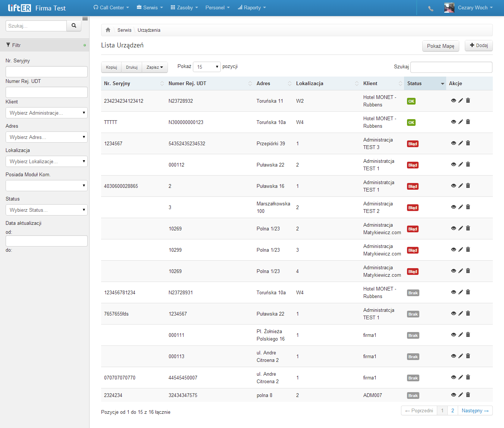Viewport: 504px width, 428px height.
Task: View device with serial 123456781234
Action: 454,292
